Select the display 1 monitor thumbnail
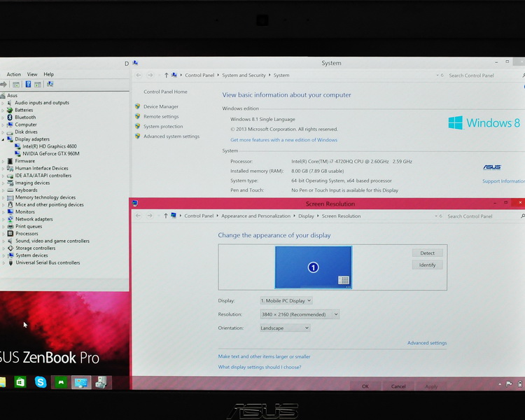The width and height of the screenshot is (525, 420). 314,267
